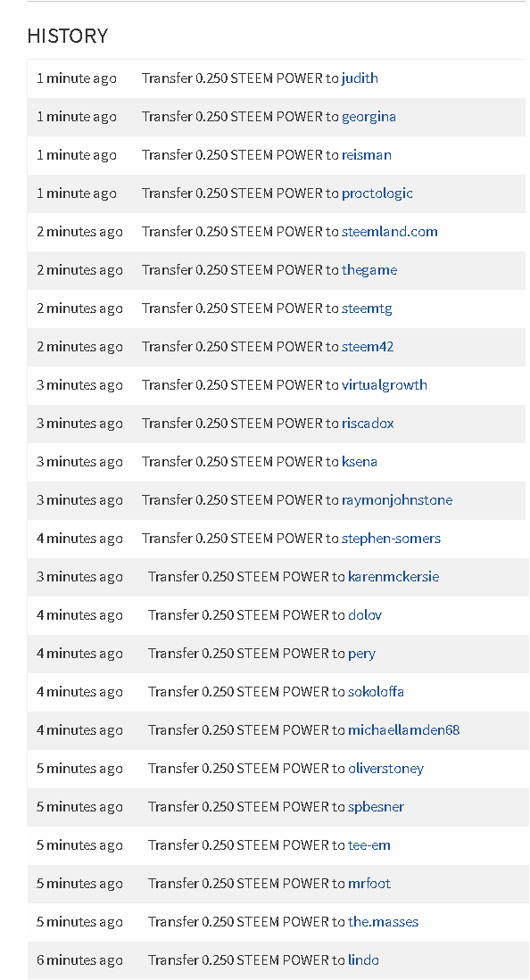Open the karenmckersie profile link
The width and height of the screenshot is (530, 980).
(x=393, y=577)
